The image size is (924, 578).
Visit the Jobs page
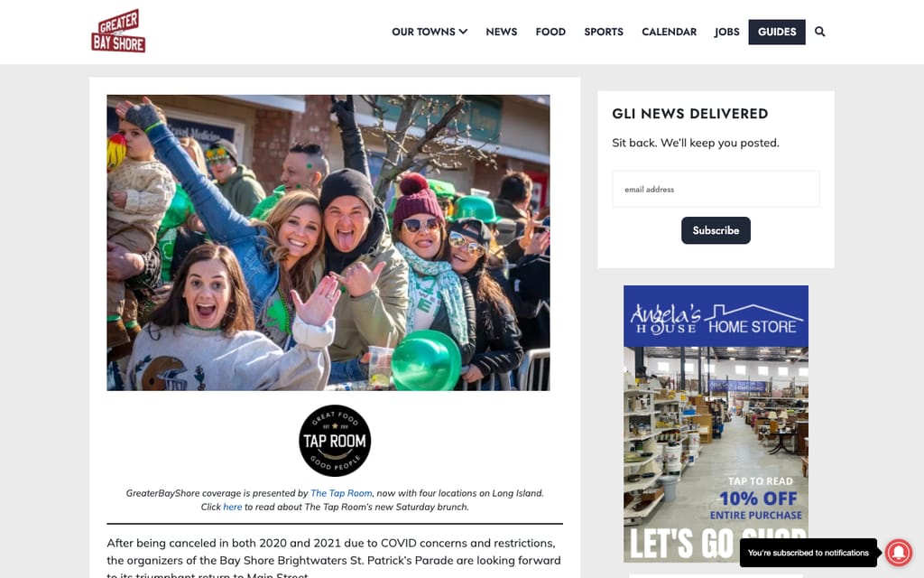click(726, 32)
